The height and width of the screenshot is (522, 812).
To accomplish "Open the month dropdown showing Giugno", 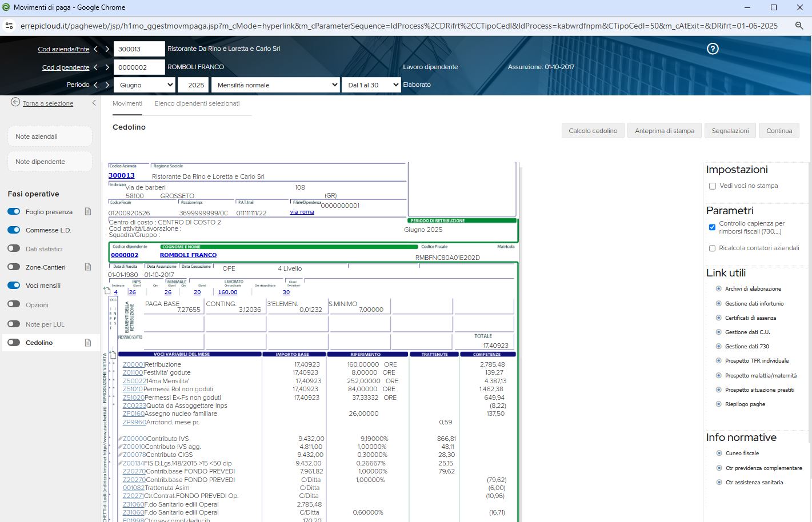I will [145, 85].
